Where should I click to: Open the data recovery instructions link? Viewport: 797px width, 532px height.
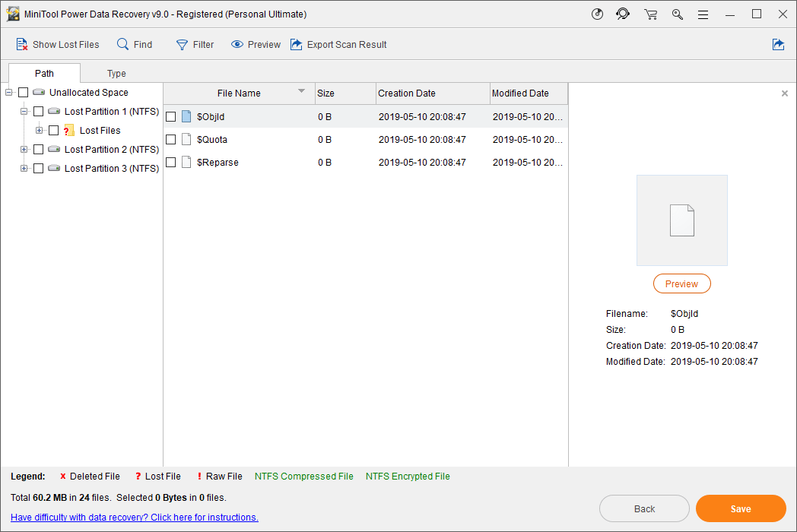tap(134, 517)
